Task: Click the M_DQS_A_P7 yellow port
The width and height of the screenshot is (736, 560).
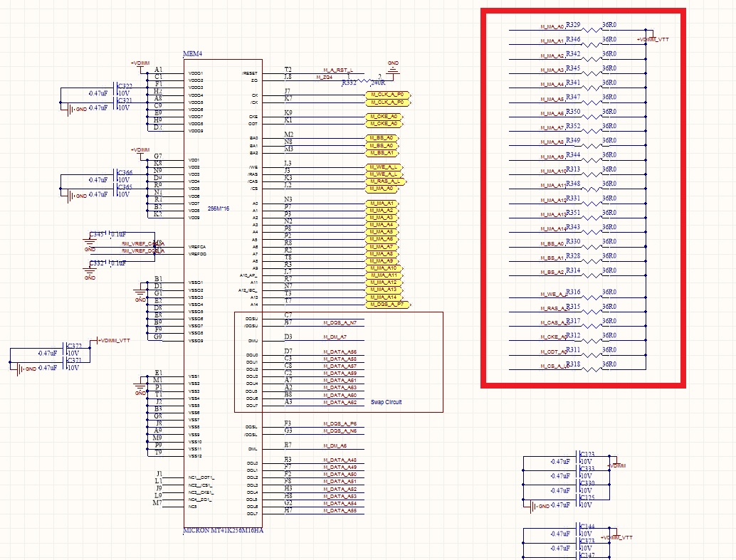Action: [x=388, y=304]
